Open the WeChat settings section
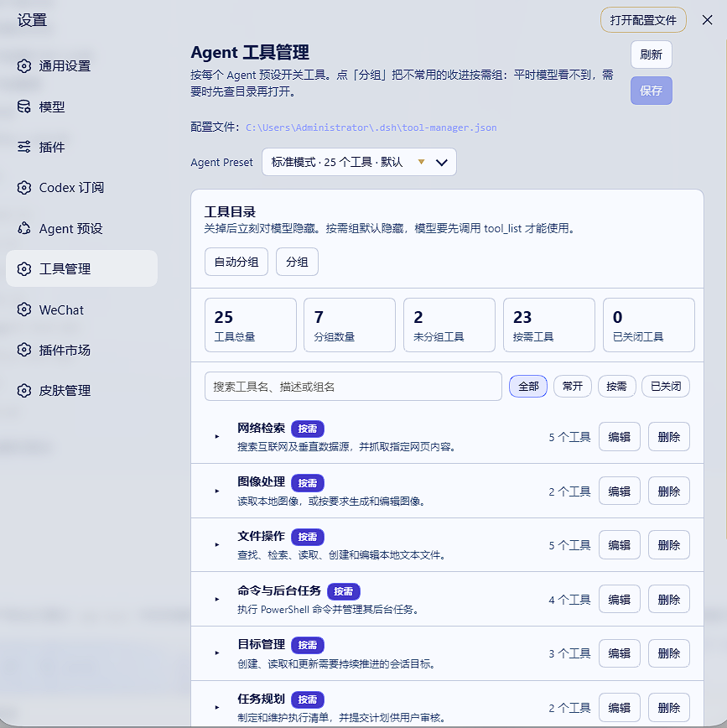This screenshot has height=728, width=727. (x=81, y=309)
